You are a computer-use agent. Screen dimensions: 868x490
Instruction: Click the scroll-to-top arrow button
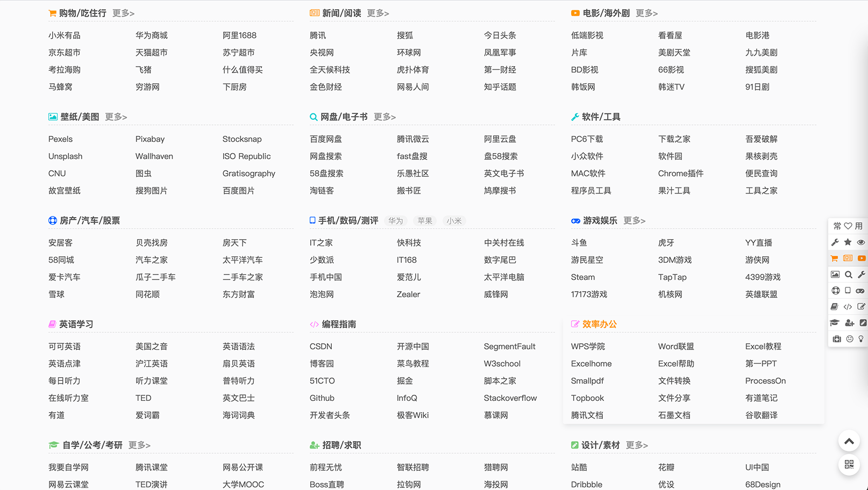849,441
